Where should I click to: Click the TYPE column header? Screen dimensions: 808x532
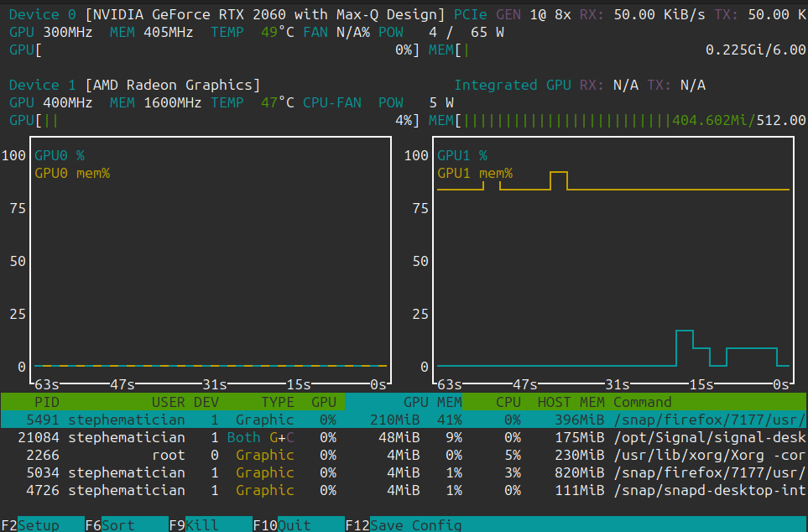tap(277, 402)
